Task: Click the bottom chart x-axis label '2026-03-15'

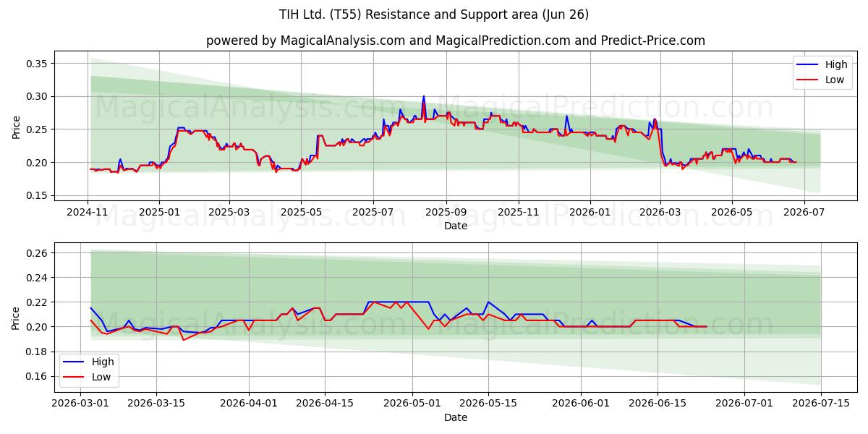Action: click(x=156, y=404)
